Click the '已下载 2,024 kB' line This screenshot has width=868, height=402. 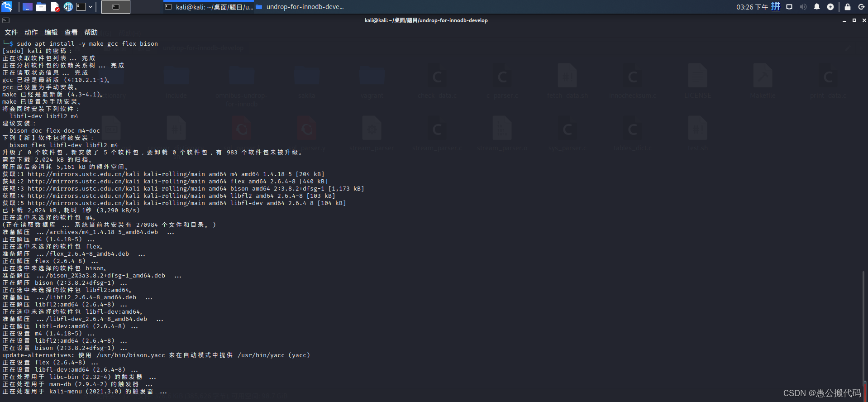coord(71,211)
